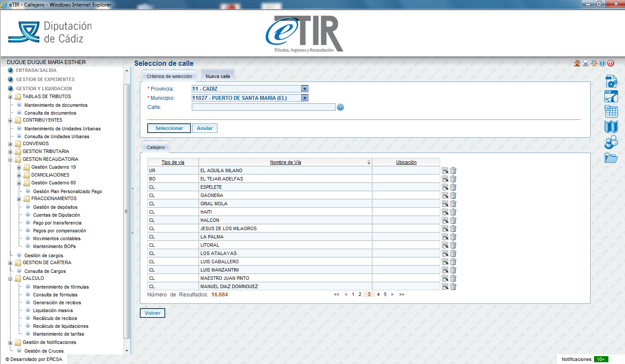The image size is (625, 364).
Task: Open the document settings gear icon
Action: pos(611,81)
